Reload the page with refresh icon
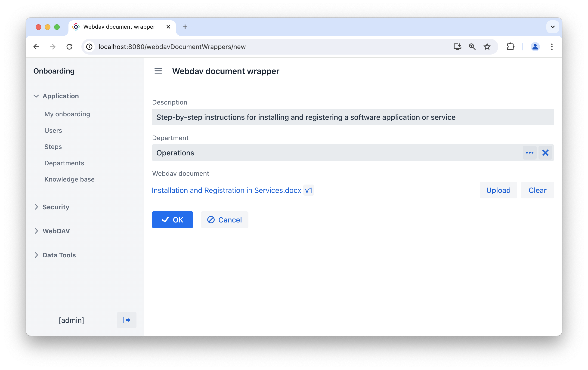Image resolution: width=588 pixels, height=370 pixels. pos(69,47)
